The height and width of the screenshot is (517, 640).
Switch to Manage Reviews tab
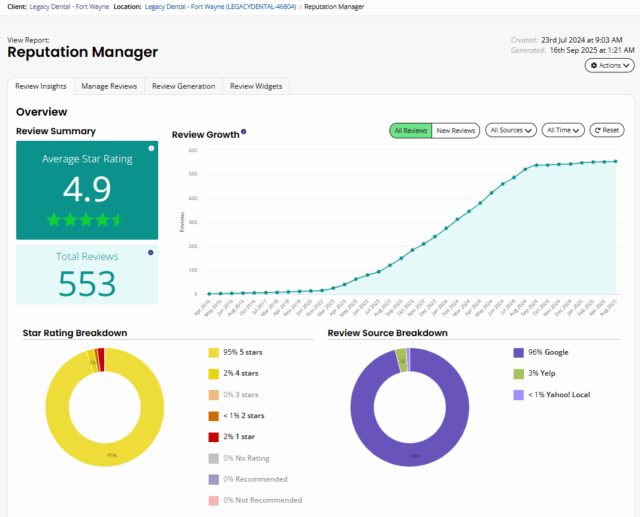[x=109, y=86]
